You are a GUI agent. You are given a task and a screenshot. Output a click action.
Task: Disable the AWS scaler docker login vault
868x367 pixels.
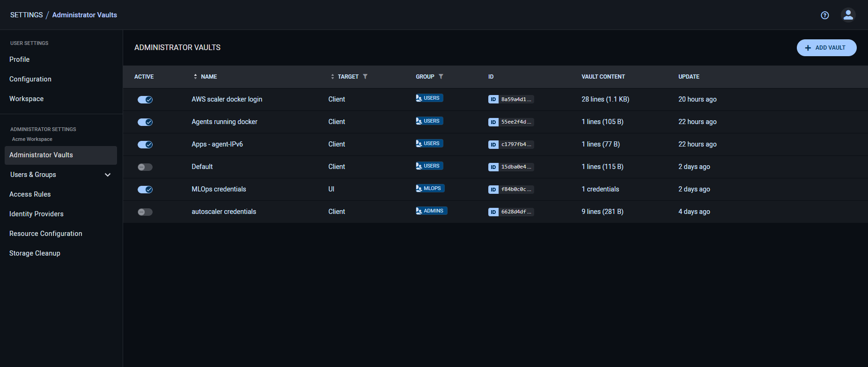(x=145, y=100)
